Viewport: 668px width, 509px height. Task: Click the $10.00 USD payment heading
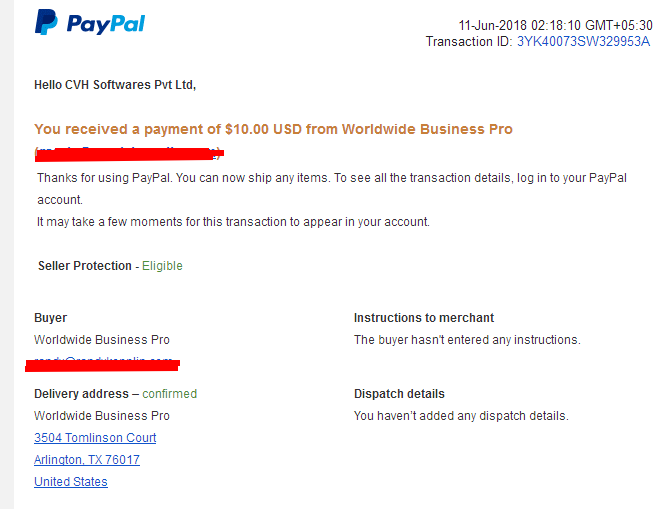273,129
